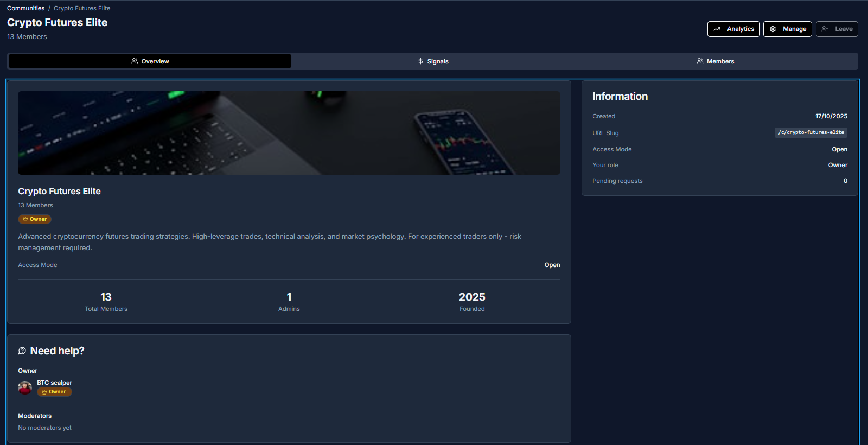Click 'No moderators yet' text

click(x=44, y=428)
